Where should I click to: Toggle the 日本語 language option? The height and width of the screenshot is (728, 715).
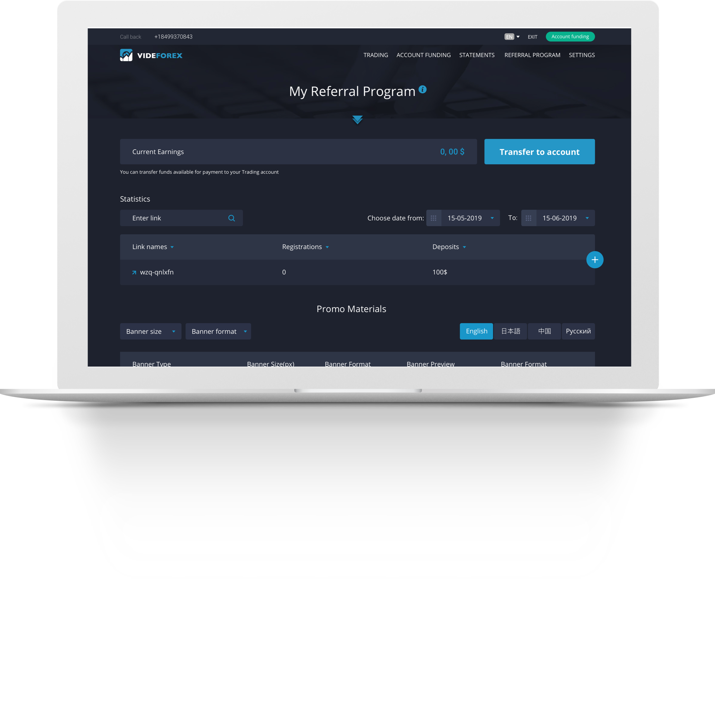pos(510,330)
